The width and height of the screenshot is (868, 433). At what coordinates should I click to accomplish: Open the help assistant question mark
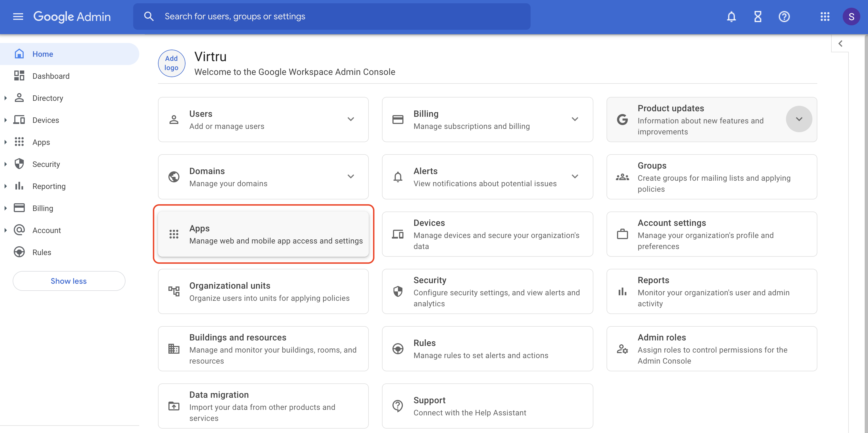(x=784, y=17)
